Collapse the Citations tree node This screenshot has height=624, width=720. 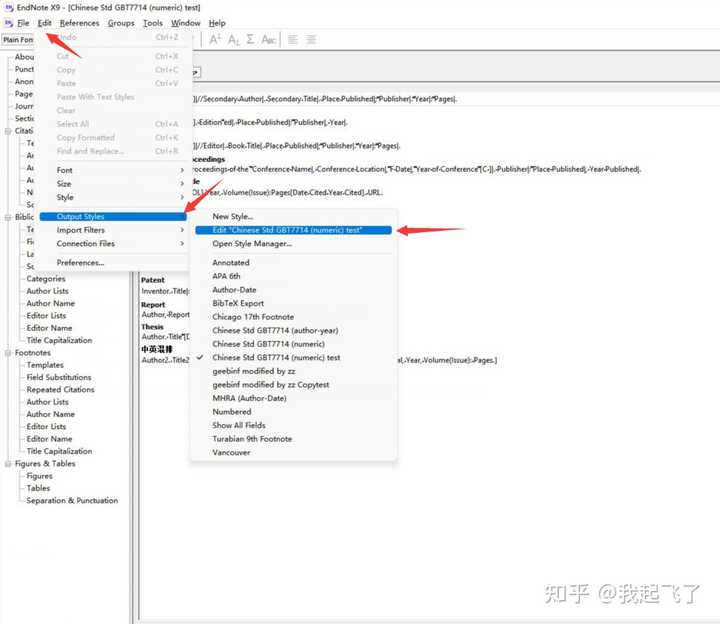tap(8, 131)
